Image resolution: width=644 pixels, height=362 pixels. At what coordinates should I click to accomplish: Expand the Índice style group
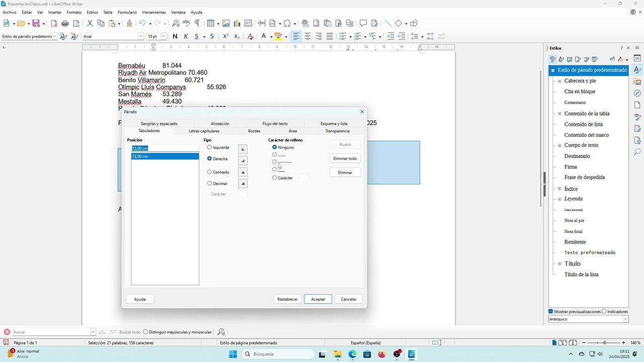pyautogui.click(x=559, y=189)
